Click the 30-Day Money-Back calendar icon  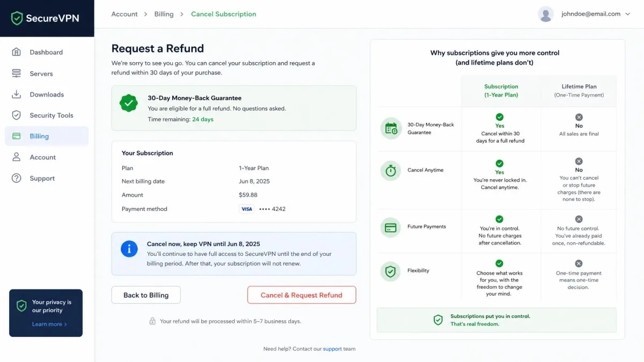click(391, 129)
